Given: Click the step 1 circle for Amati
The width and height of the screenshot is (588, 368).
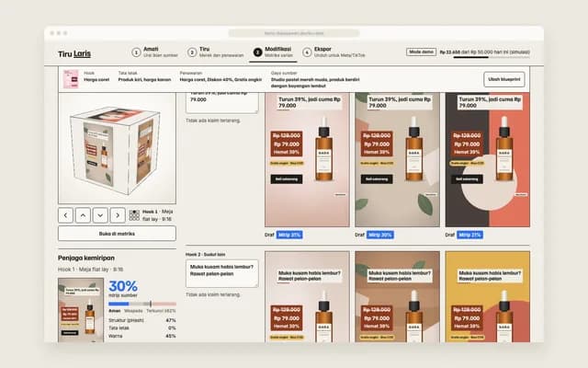Looking at the screenshot, I should pyautogui.click(x=136, y=52).
